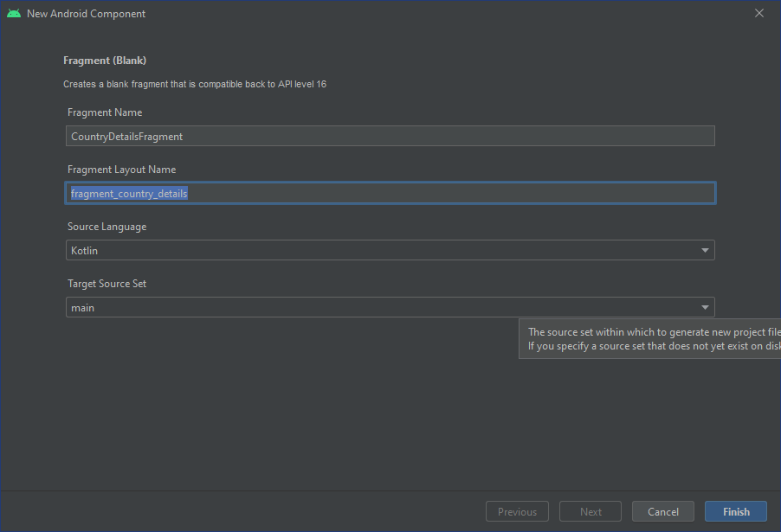Click the Fragment Name label
The image size is (781, 532).
click(105, 112)
